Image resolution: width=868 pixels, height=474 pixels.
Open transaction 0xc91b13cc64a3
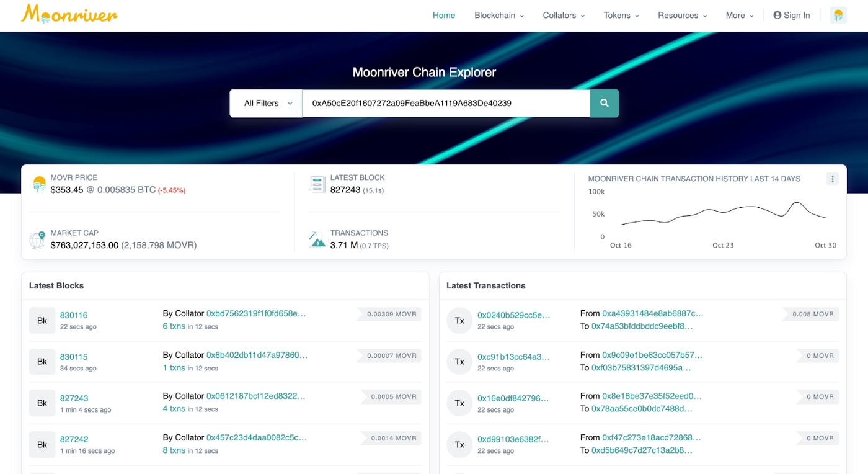click(513, 357)
